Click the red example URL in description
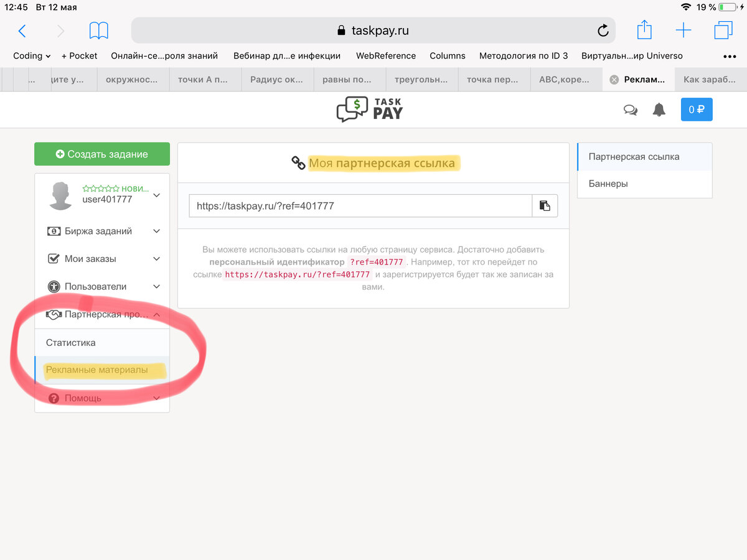The height and width of the screenshot is (560, 747). (x=298, y=274)
